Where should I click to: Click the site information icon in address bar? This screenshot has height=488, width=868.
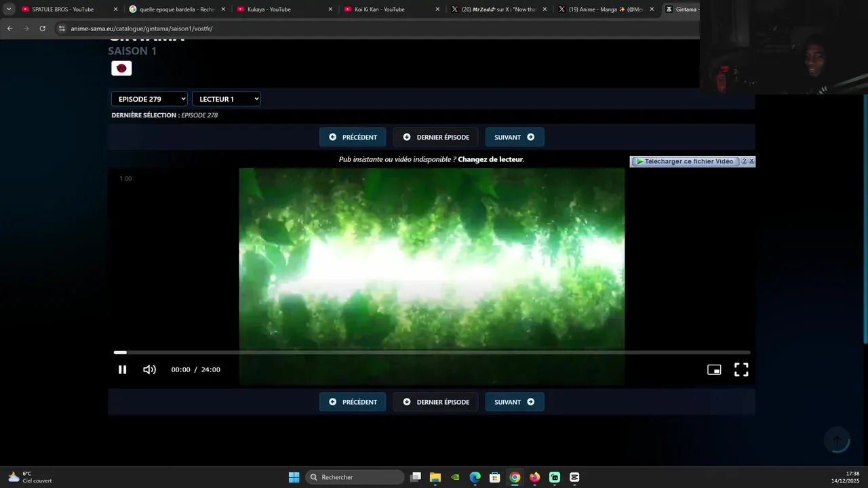(62, 28)
